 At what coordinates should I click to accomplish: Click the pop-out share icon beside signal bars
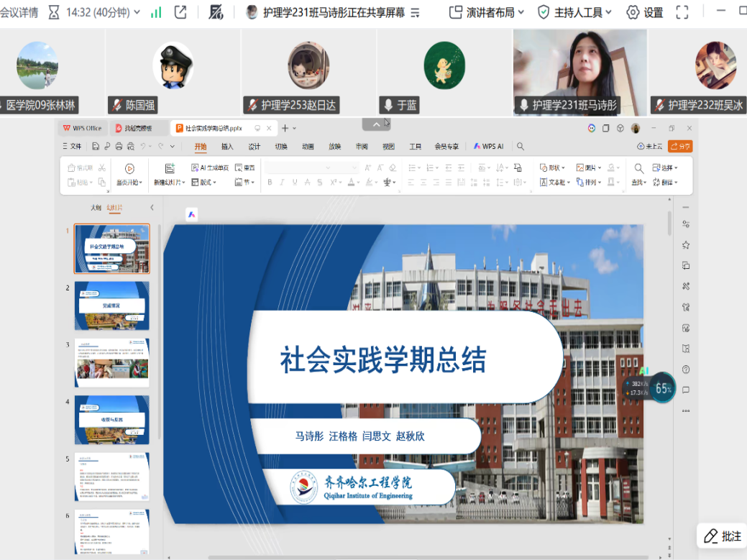pyautogui.click(x=180, y=12)
